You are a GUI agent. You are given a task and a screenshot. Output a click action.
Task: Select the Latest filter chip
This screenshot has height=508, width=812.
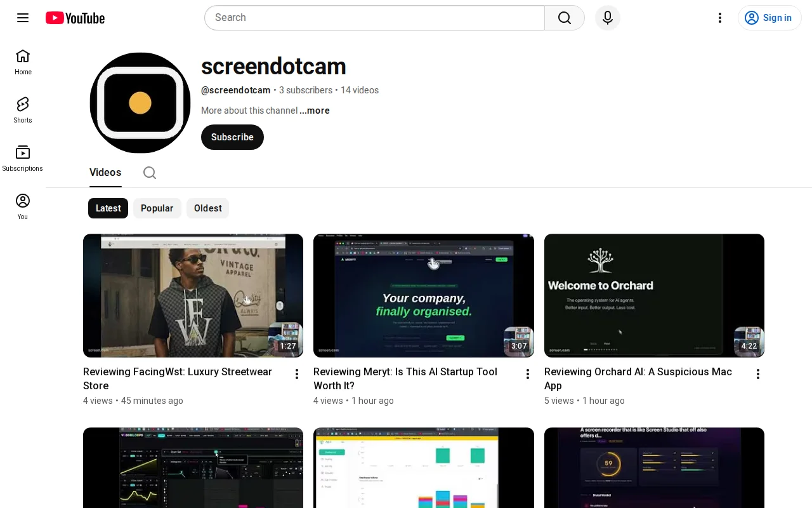[108, 208]
